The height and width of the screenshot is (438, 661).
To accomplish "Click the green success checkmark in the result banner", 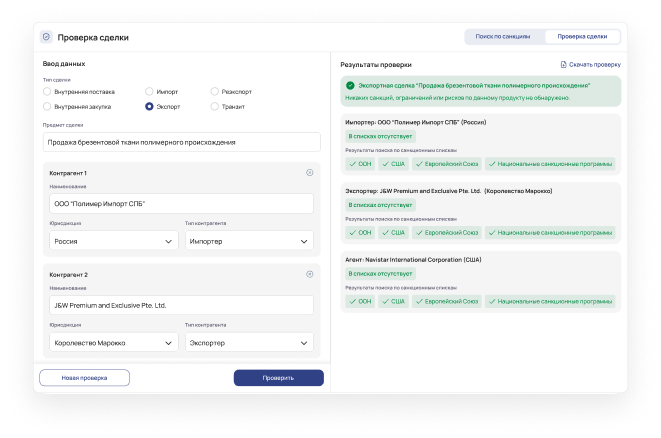I will (x=350, y=86).
